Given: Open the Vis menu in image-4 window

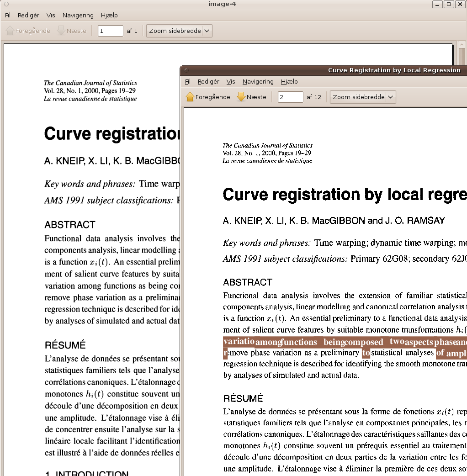Looking at the screenshot, I should [x=51, y=15].
